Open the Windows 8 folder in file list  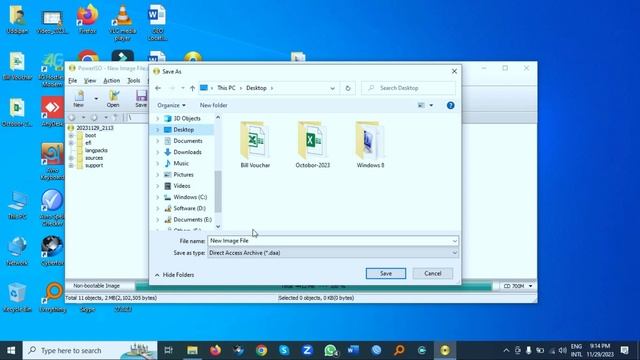pos(370,144)
